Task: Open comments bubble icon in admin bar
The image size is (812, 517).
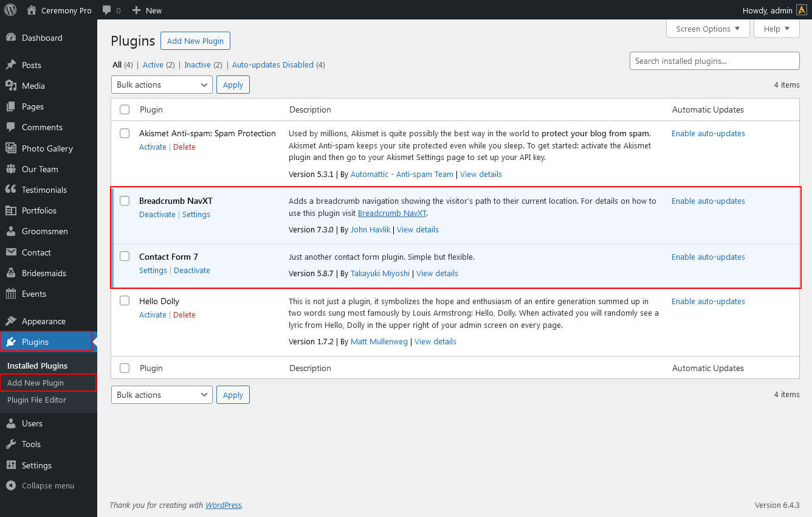Action: [107, 10]
